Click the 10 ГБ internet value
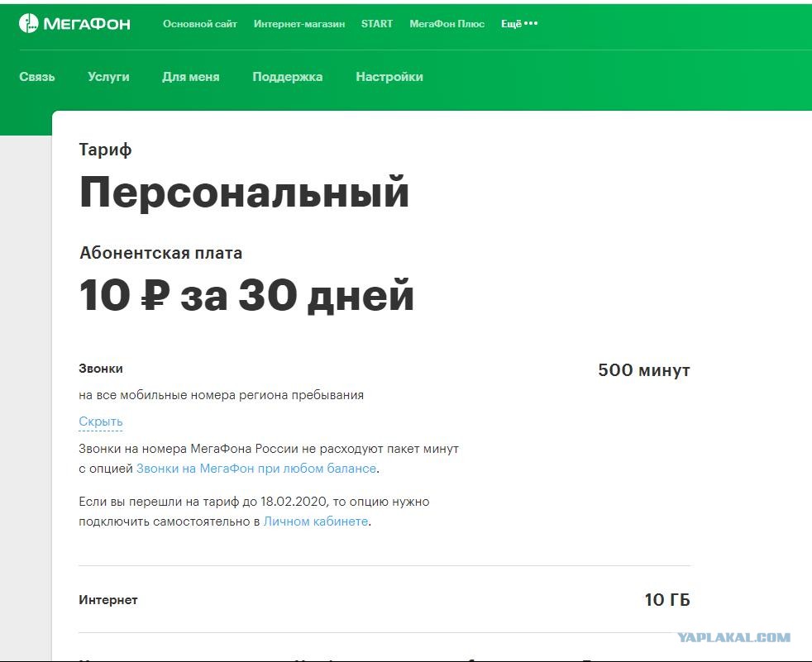Image resolution: width=812 pixels, height=662 pixels. (x=667, y=600)
